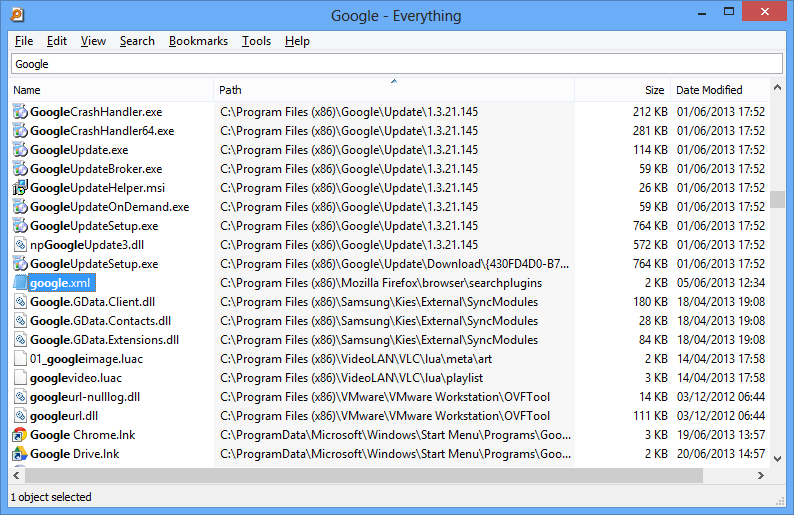Open the Help menu

[297, 41]
